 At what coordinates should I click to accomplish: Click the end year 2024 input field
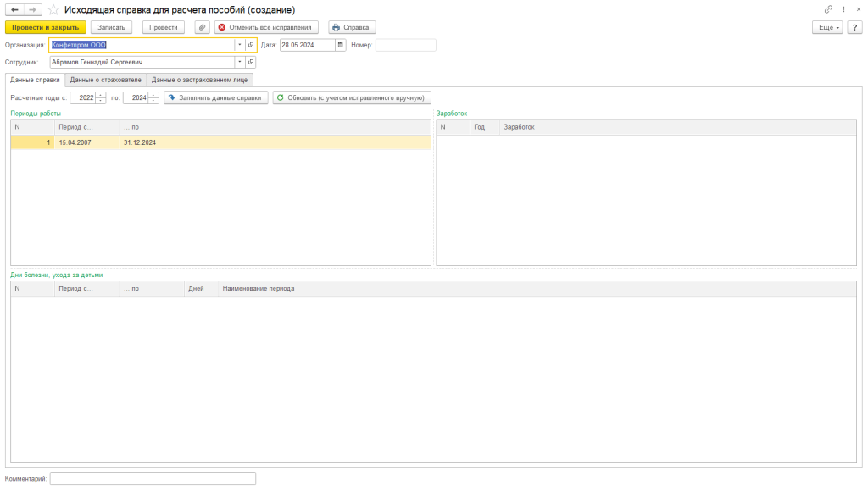pyautogui.click(x=136, y=98)
